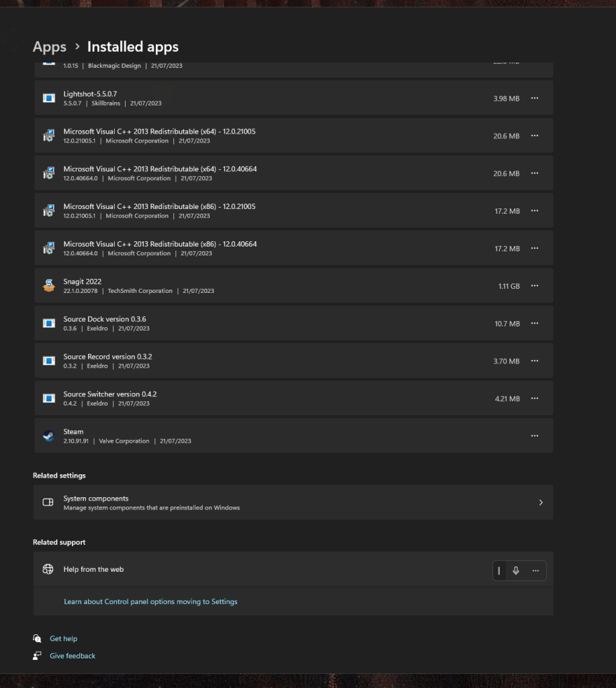Image resolution: width=616 pixels, height=688 pixels.
Task: Click the System components icon
Action: pos(48,503)
